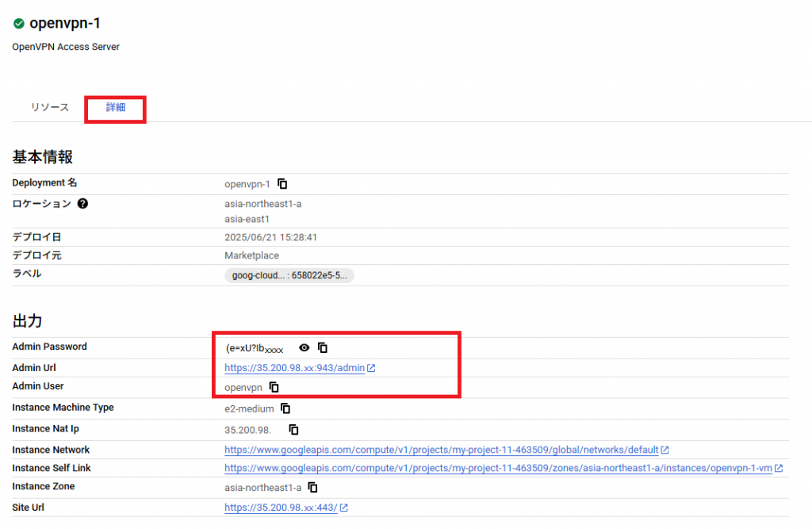Click external link icon beside Instance Self Link

[x=779, y=468]
